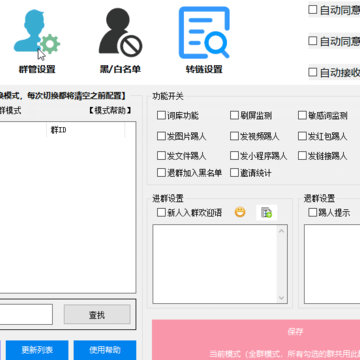Toggle 发链接踢人 checkbox
This screenshot has height=360, width=360.
(302, 156)
